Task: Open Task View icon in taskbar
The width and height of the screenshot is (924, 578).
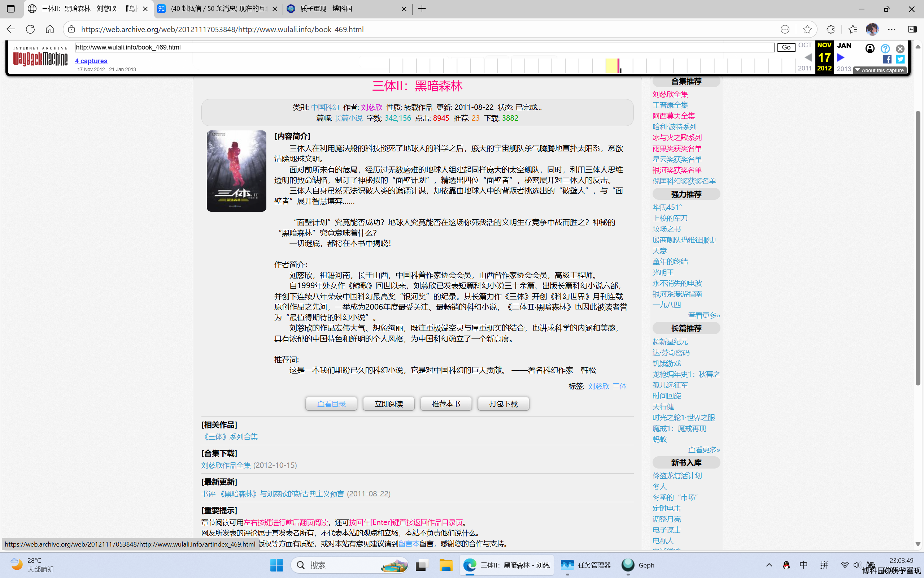Action: coord(422,565)
